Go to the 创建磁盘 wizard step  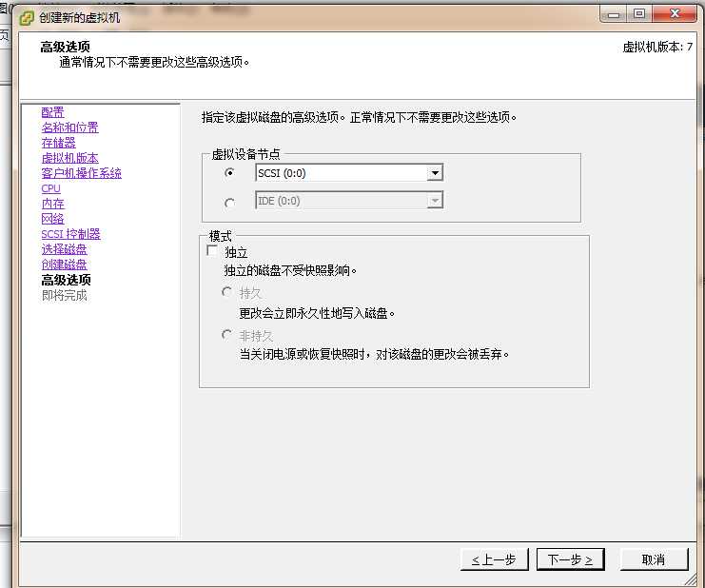[64, 265]
